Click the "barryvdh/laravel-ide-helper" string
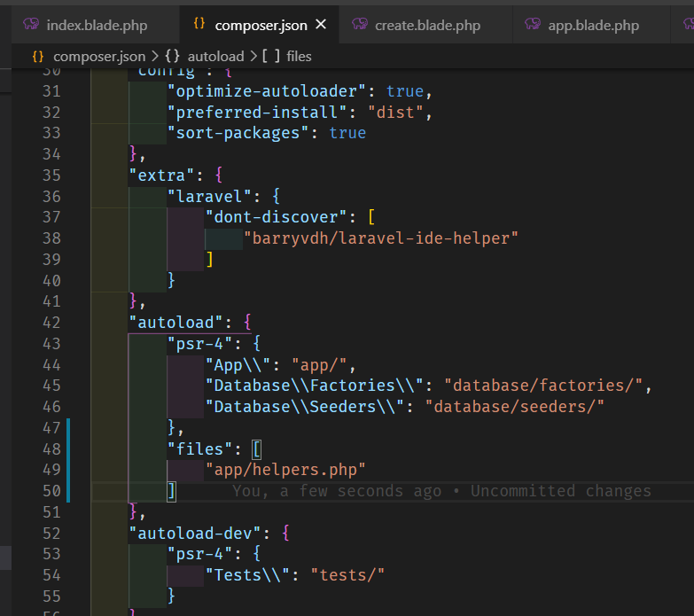The image size is (694, 616). pyautogui.click(x=380, y=238)
